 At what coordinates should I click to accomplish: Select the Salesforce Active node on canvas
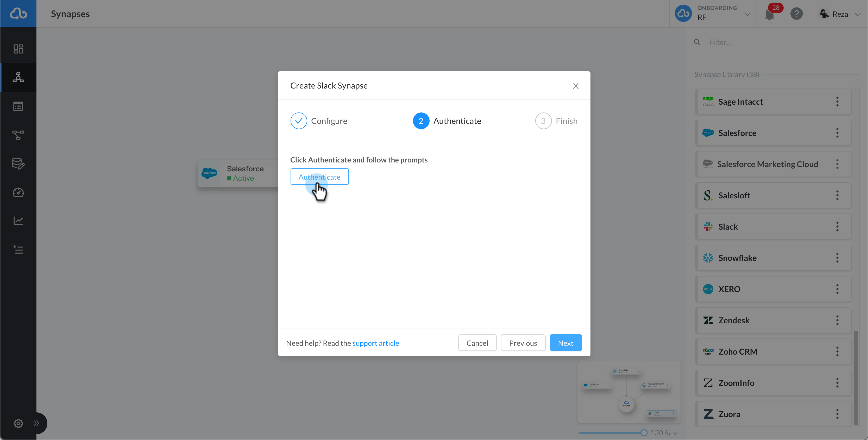(x=238, y=173)
